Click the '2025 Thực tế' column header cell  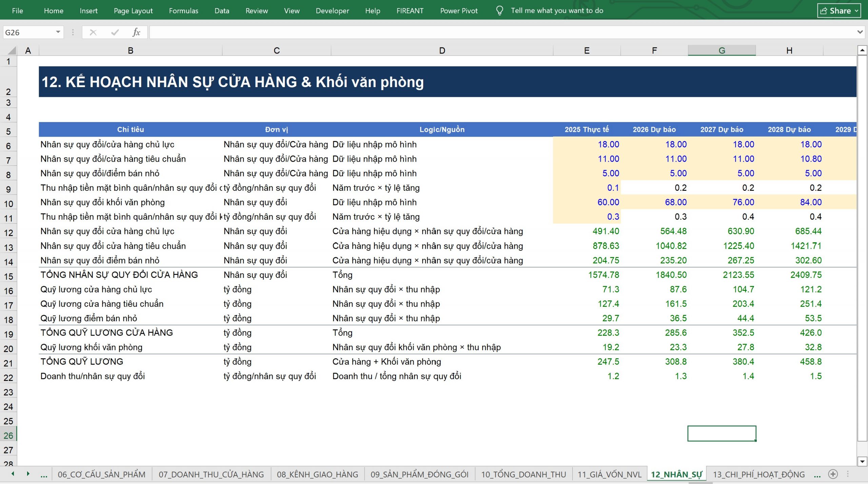coord(587,129)
